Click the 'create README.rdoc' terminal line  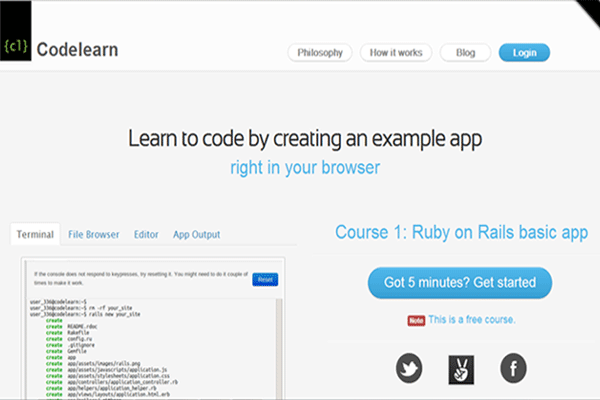pyautogui.click(x=72, y=327)
